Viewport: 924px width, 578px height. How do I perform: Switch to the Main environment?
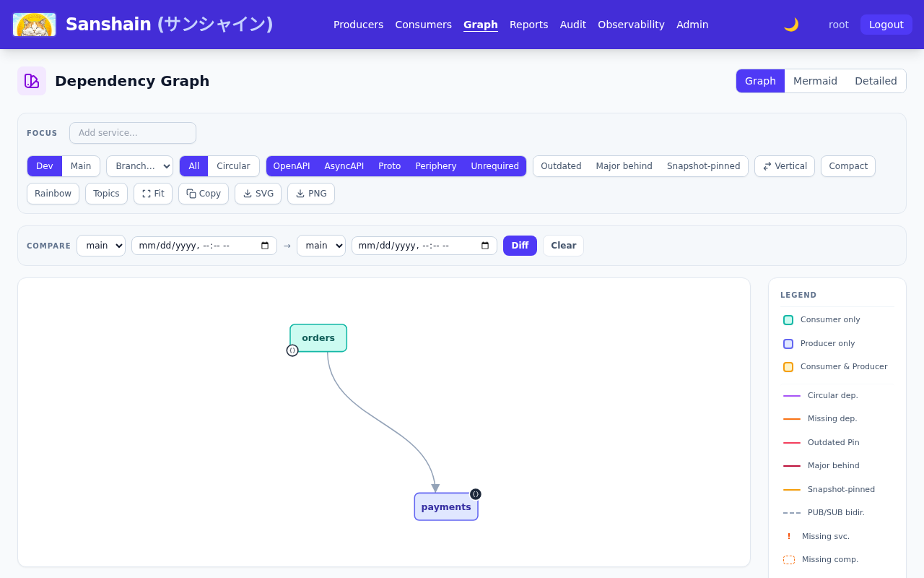[x=81, y=166]
